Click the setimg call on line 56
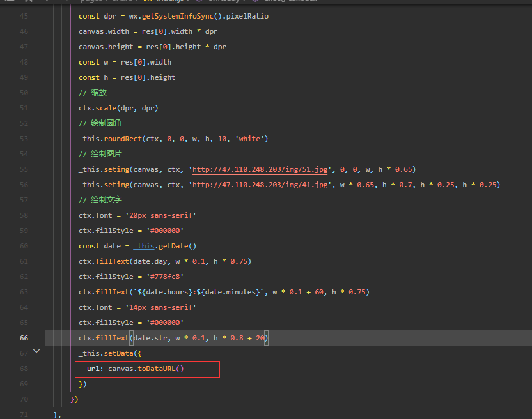 click(x=117, y=185)
